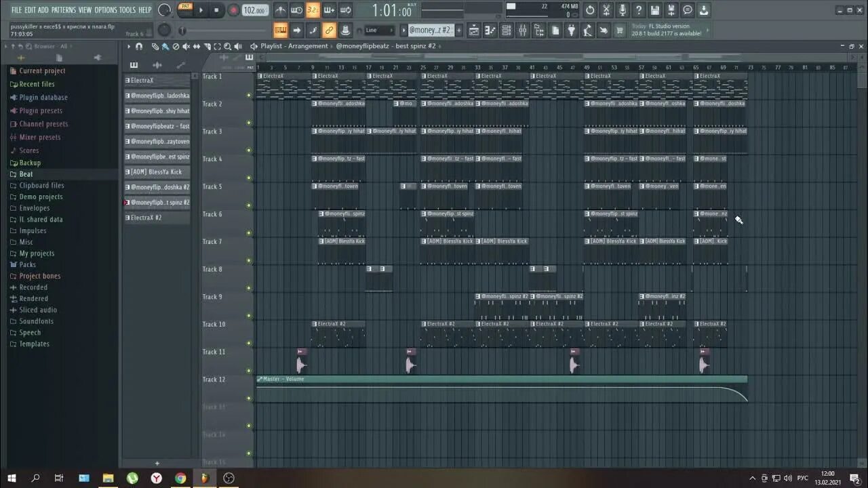Open the Channel rack view icon
This screenshot has width=868, height=488.
[x=506, y=30]
